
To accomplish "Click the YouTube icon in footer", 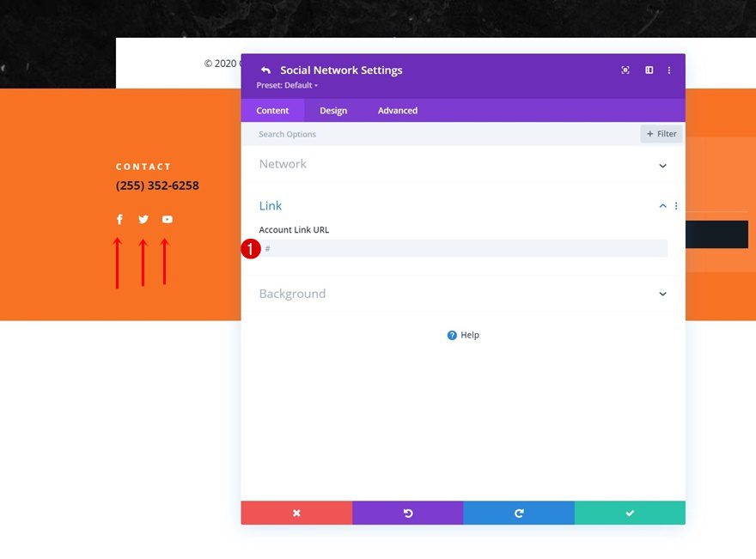I will click(167, 219).
